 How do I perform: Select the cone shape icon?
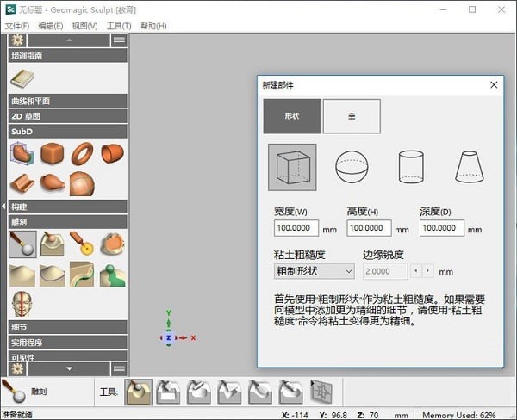469,167
